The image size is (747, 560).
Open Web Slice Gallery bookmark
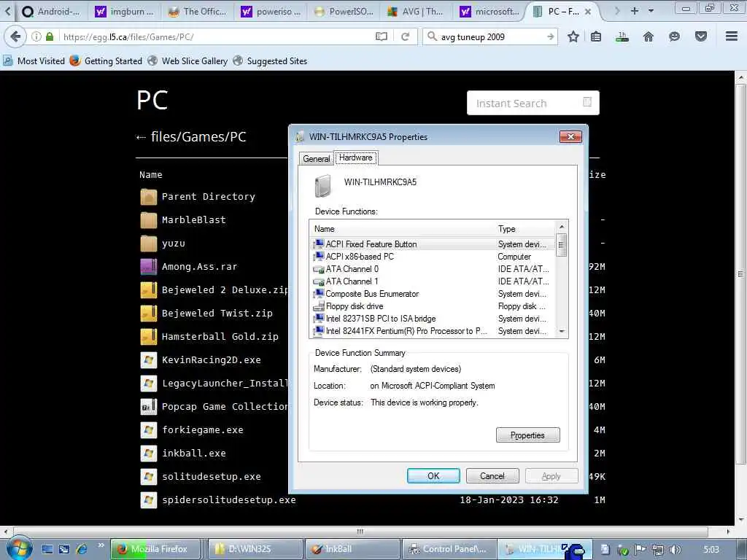click(x=187, y=61)
